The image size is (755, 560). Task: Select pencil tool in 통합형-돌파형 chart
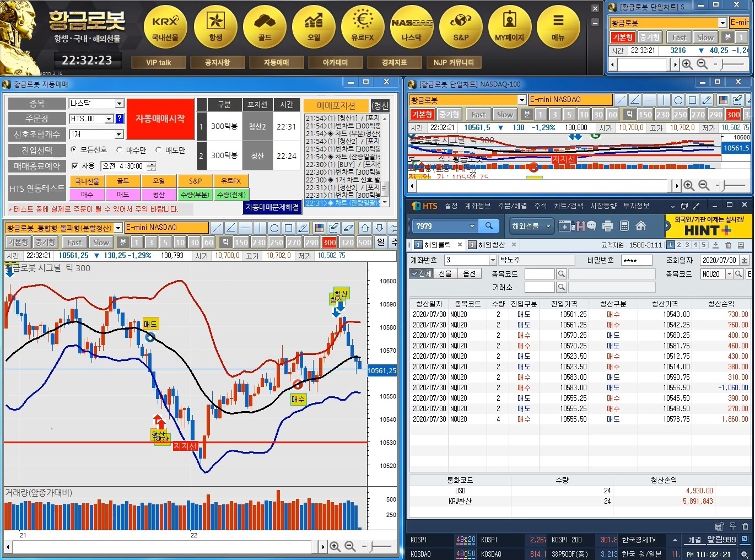(303, 228)
